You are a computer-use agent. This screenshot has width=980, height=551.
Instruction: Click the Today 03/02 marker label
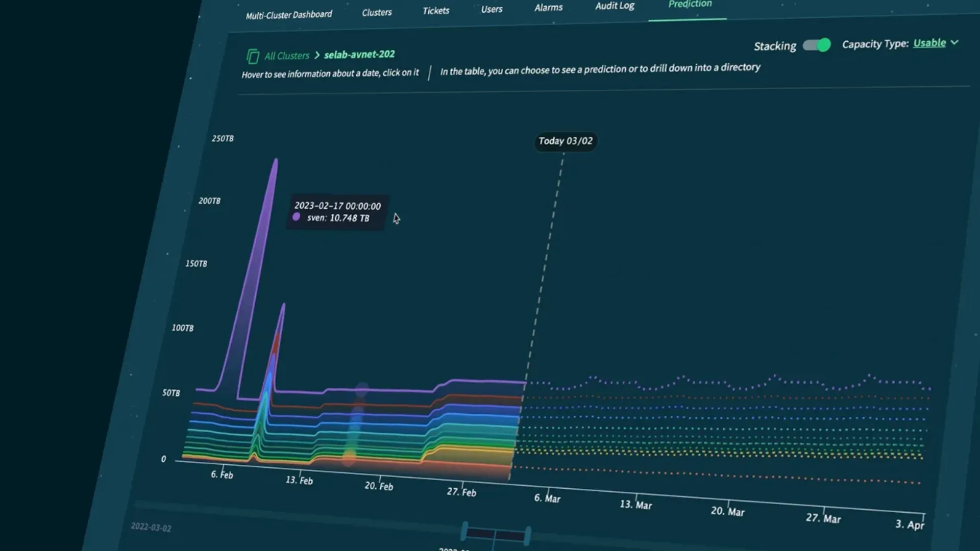[x=565, y=141]
